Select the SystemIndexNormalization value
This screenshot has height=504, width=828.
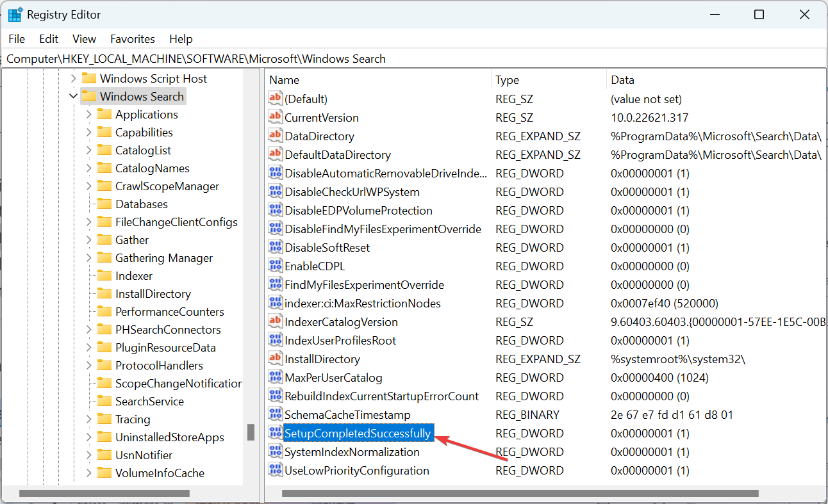[x=352, y=451]
